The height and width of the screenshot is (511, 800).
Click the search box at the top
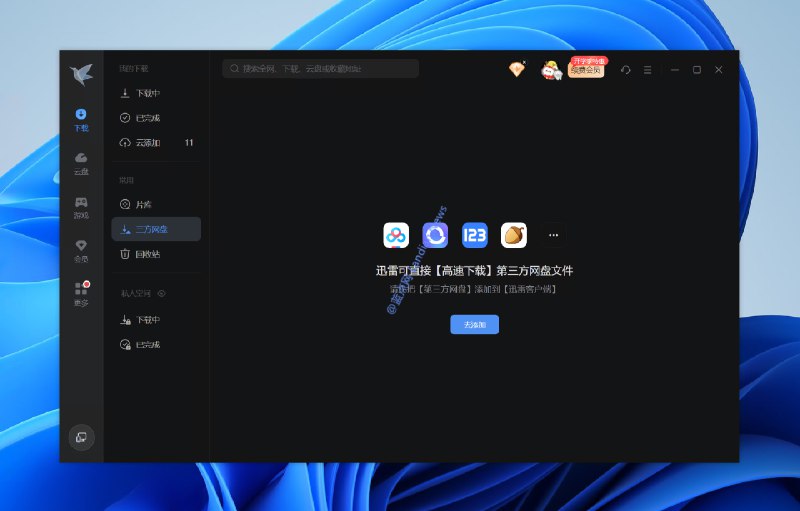320,69
